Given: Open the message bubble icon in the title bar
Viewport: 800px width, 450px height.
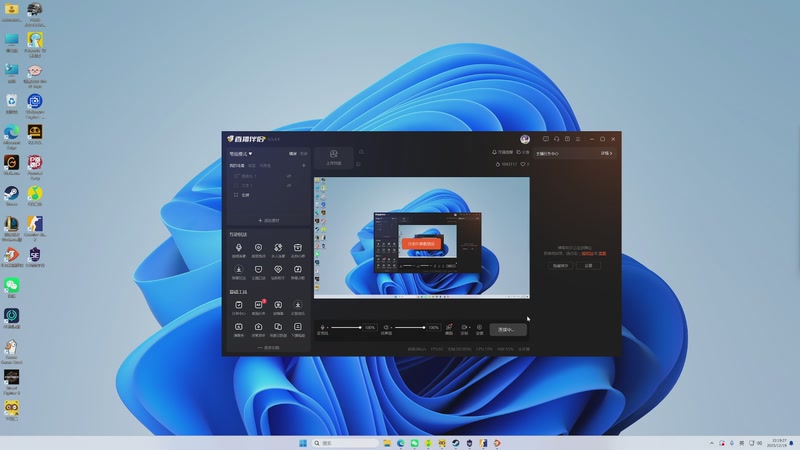Looking at the screenshot, I should tap(545, 139).
